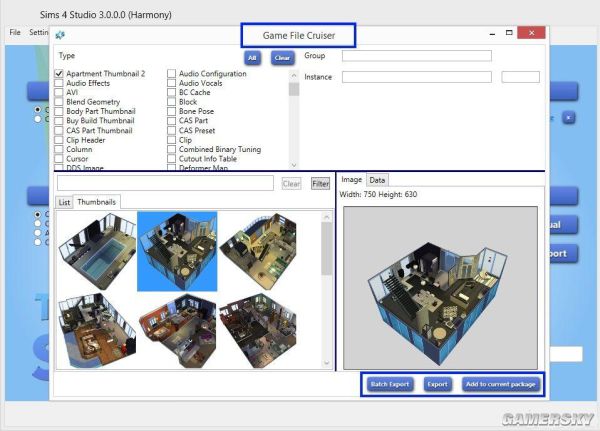
Task: Enable Cutout Info Table checkbox
Action: click(171, 158)
